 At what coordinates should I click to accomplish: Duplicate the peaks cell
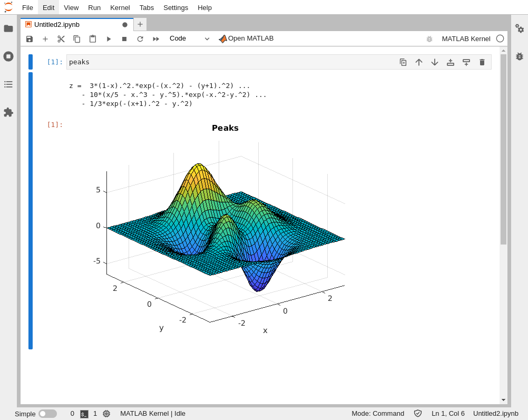pyautogui.click(x=403, y=62)
